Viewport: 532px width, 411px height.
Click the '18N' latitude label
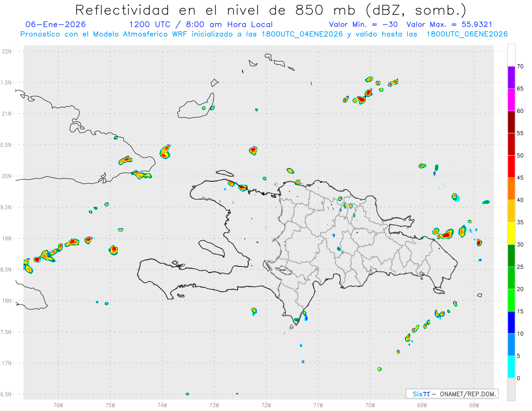pyautogui.click(x=8, y=301)
